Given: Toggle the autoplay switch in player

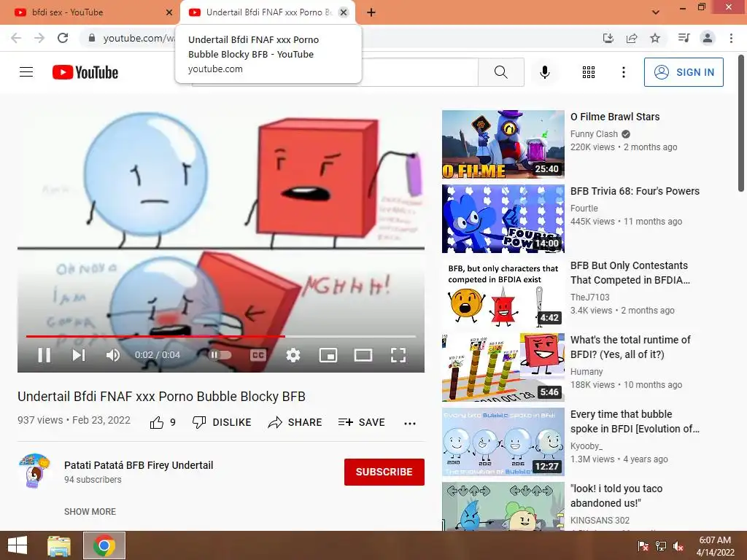Looking at the screenshot, I should [x=220, y=355].
